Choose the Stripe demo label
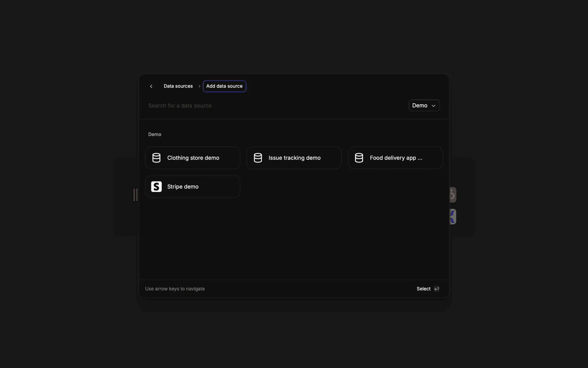This screenshot has height=368, width=588. pyautogui.click(x=183, y=186)
